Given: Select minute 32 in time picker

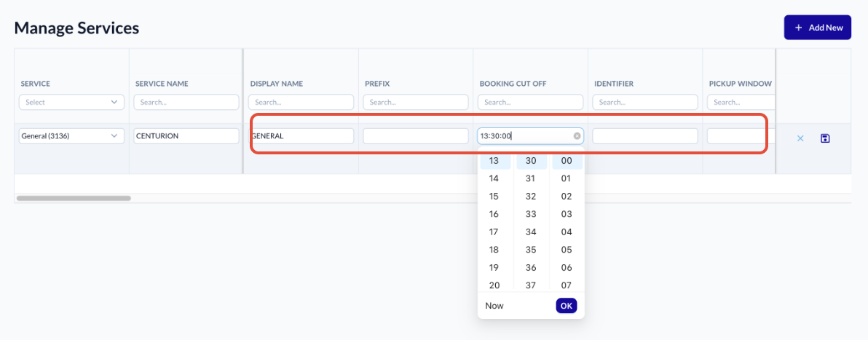Looking at the screenshot, I should click(x=532, y=196).
